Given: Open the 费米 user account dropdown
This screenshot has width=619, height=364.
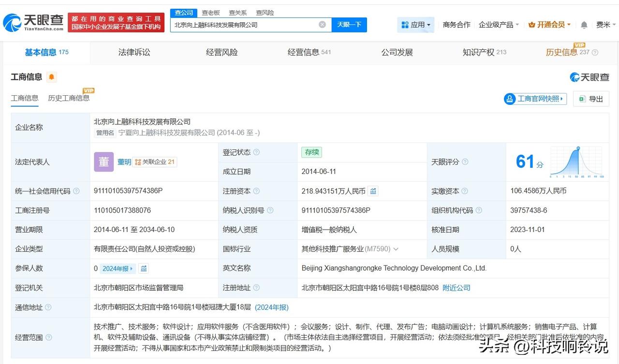Looking at the screenshot, I should 606,25.
